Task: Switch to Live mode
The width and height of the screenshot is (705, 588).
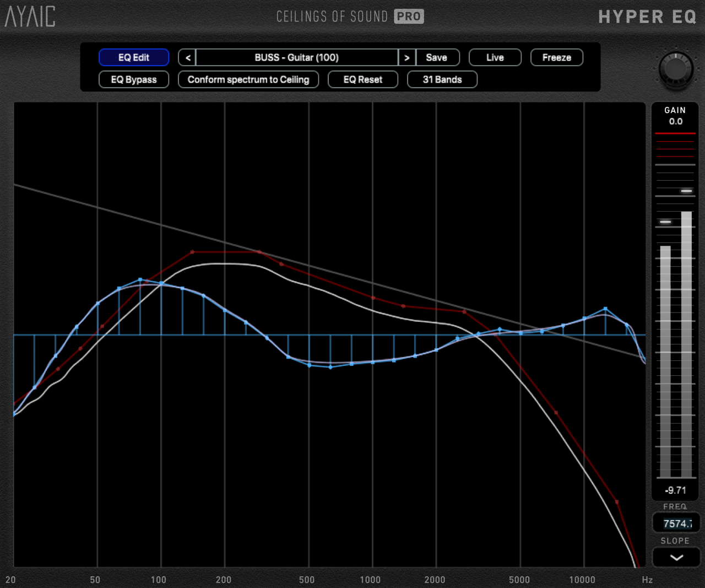Action: [x=495, y=57]
